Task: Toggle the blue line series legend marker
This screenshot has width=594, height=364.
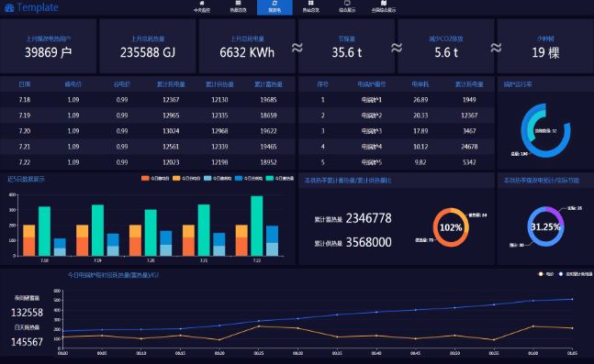Action: tap(575, 274)
